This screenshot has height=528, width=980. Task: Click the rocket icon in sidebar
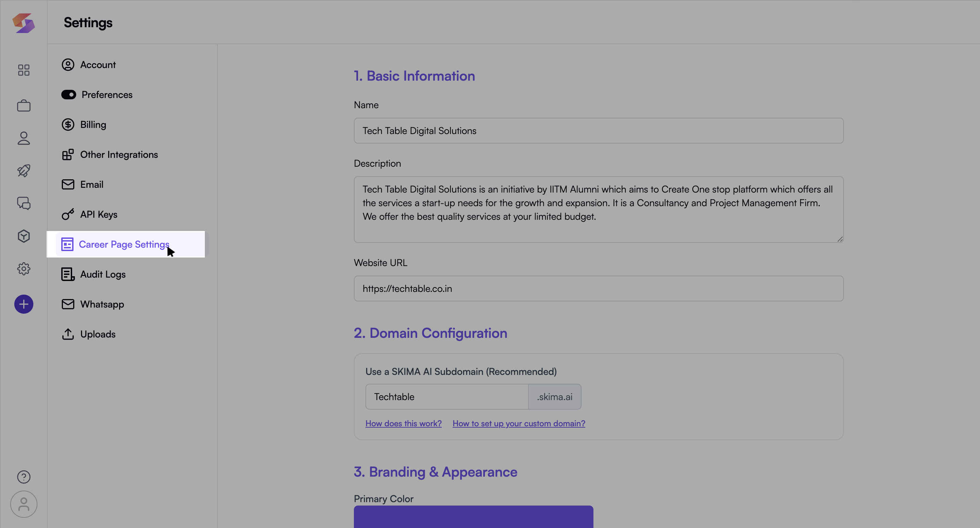click(23, 171)
